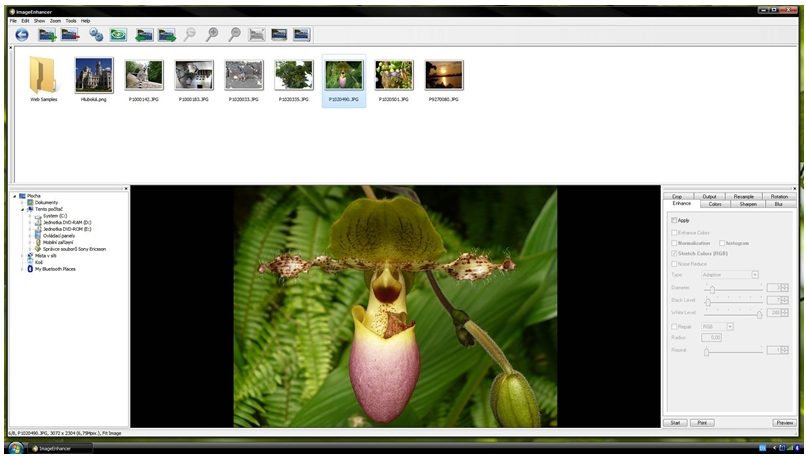806x457 pixels.
Task: Open the Zoom menu
Action: click(55, 21)
